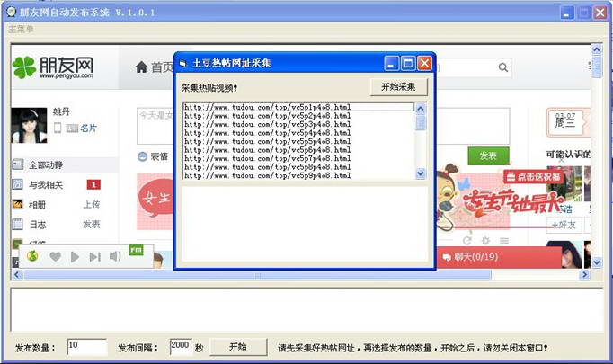
Task: Click the list view icon below the banner
Action: (504, 241)
